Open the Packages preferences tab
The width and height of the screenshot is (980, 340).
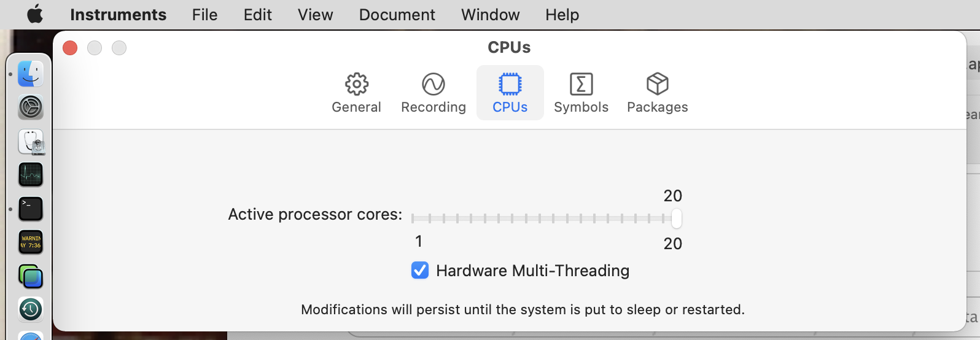pos(657,93)
